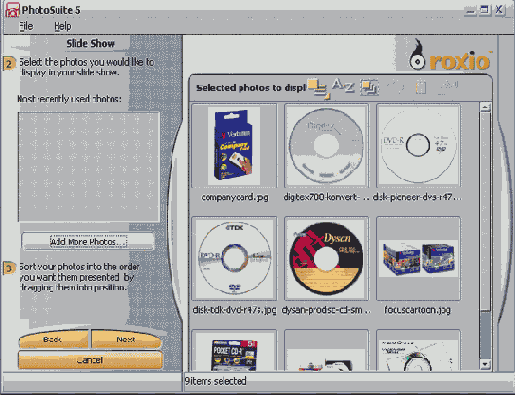Close the PhotoSuite 5 window
Viewport: 515px width, 395px height.
pos(499,11)
